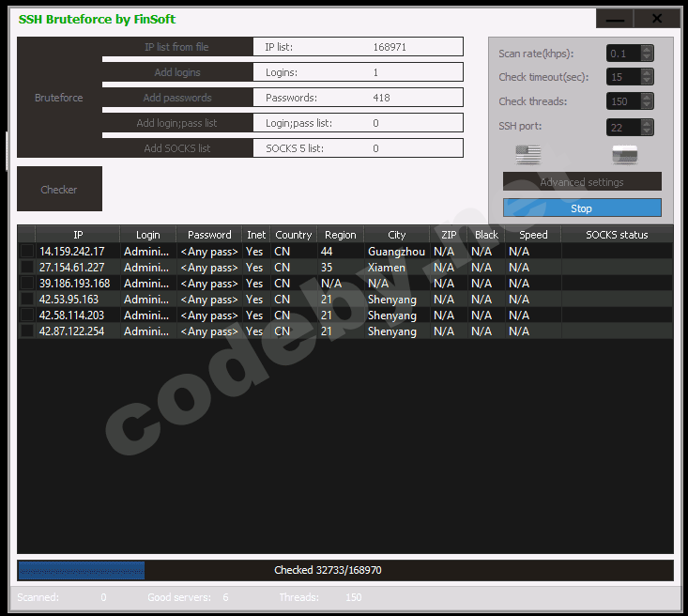688x616 pixels.
Task: Decrease Check threads with the down arrow
Action: click(647, 105)
